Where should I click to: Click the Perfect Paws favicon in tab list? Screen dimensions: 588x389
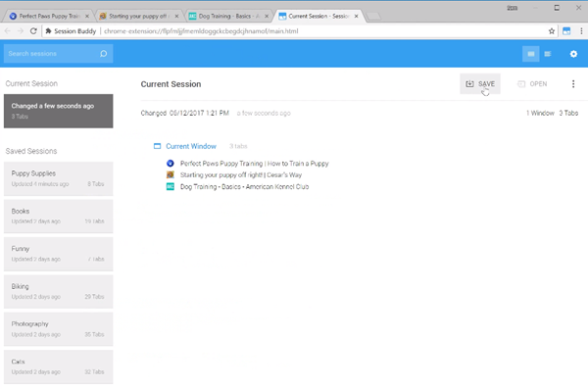tap(171, 164)
